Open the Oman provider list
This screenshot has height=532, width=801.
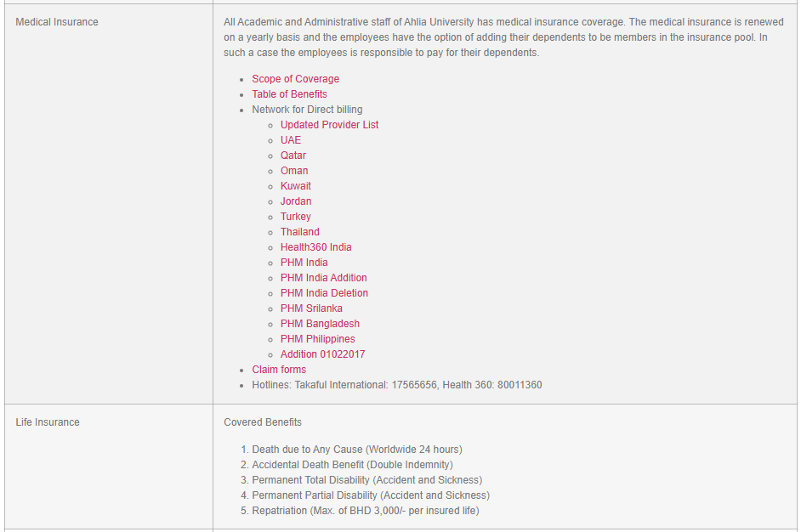[x=293, y=170]
